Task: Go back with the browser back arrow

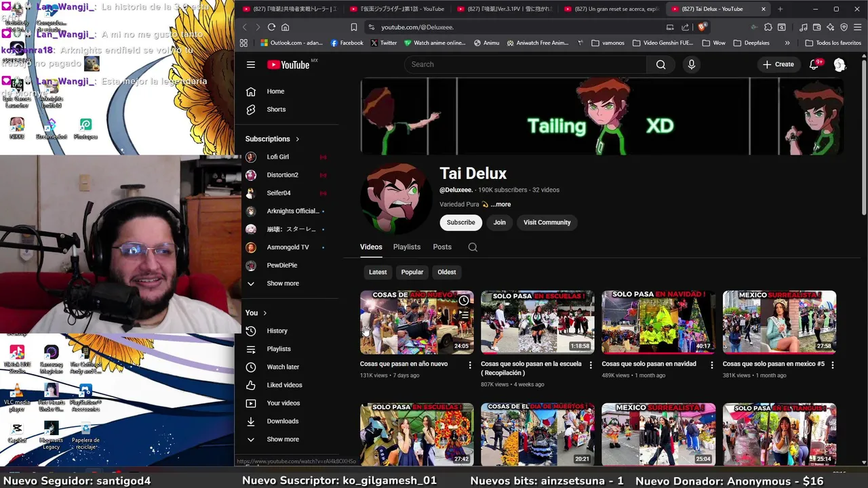Action: point(245,27)
